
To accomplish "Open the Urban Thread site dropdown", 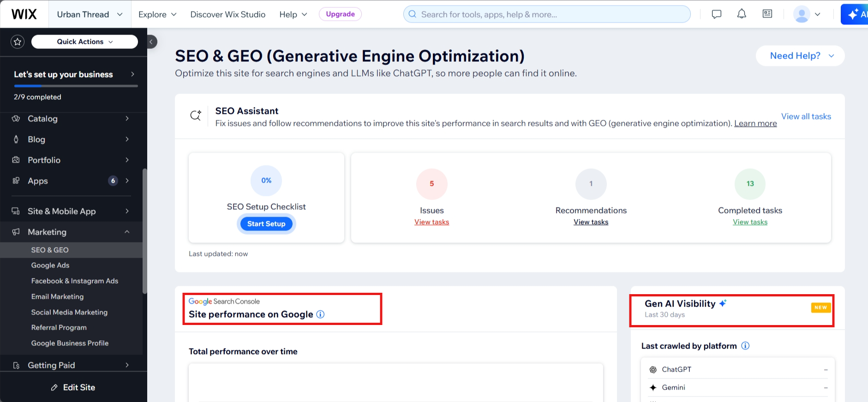I will tap(90, 14).
